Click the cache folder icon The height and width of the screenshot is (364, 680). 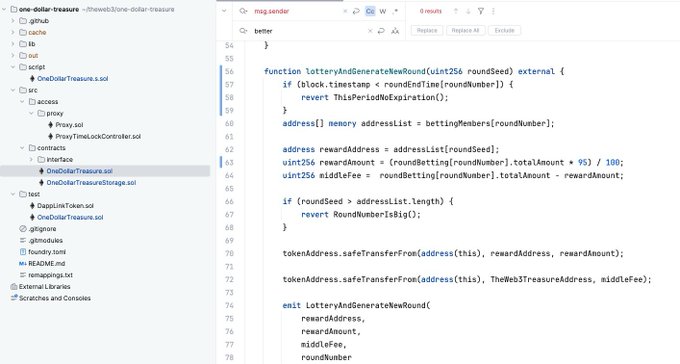pos(23,32)
